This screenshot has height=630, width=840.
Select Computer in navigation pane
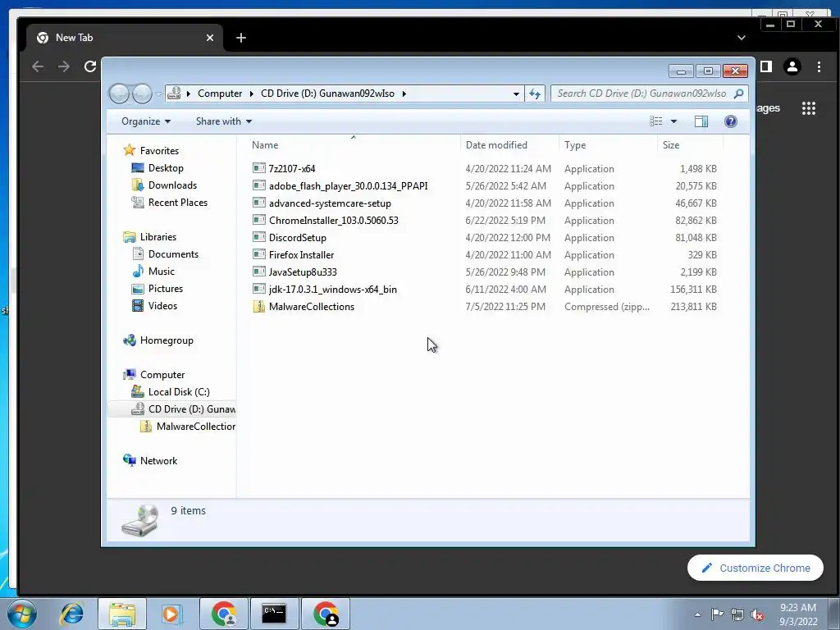tap(162, 375)
